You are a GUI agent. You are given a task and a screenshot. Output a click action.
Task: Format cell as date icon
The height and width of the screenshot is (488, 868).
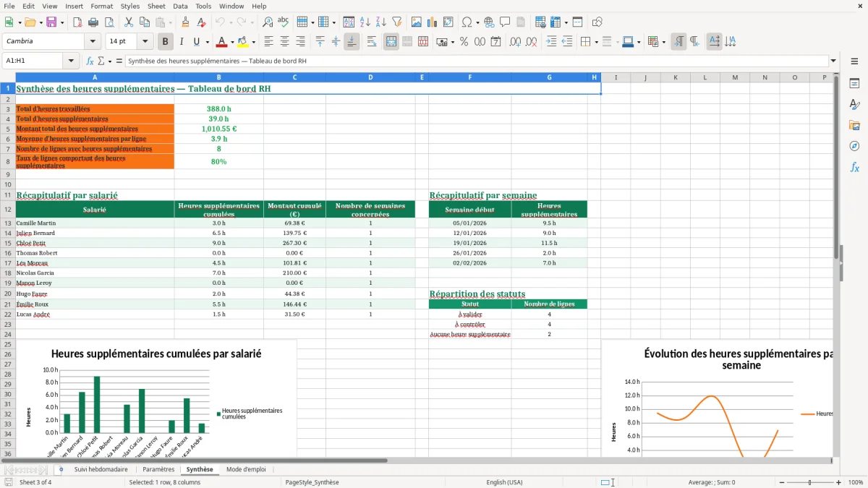tap(495, 41)
